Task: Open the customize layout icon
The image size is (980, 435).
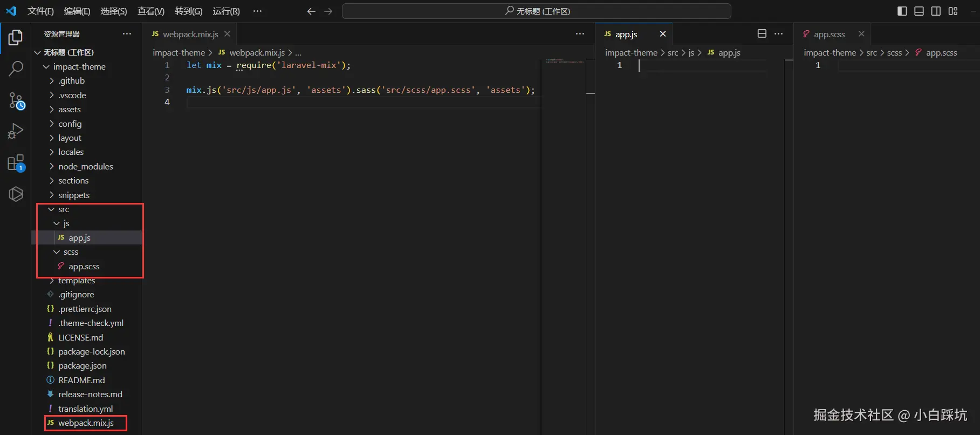Action: [953, 11]
